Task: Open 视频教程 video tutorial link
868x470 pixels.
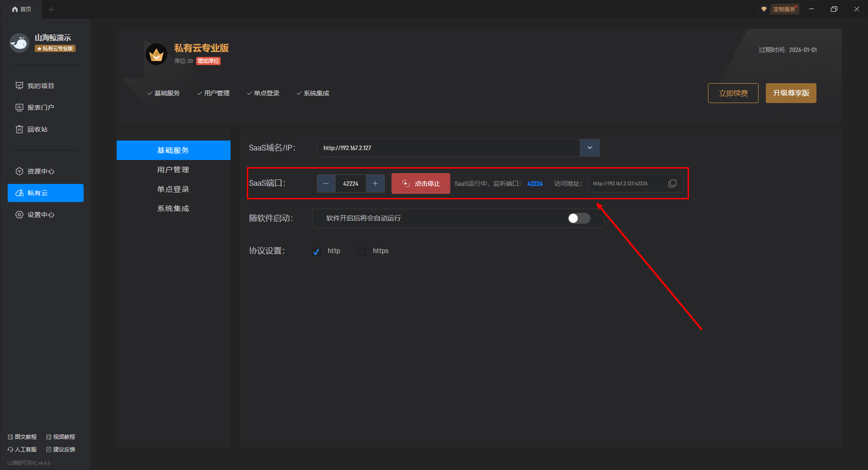Action: click(61, 437)
